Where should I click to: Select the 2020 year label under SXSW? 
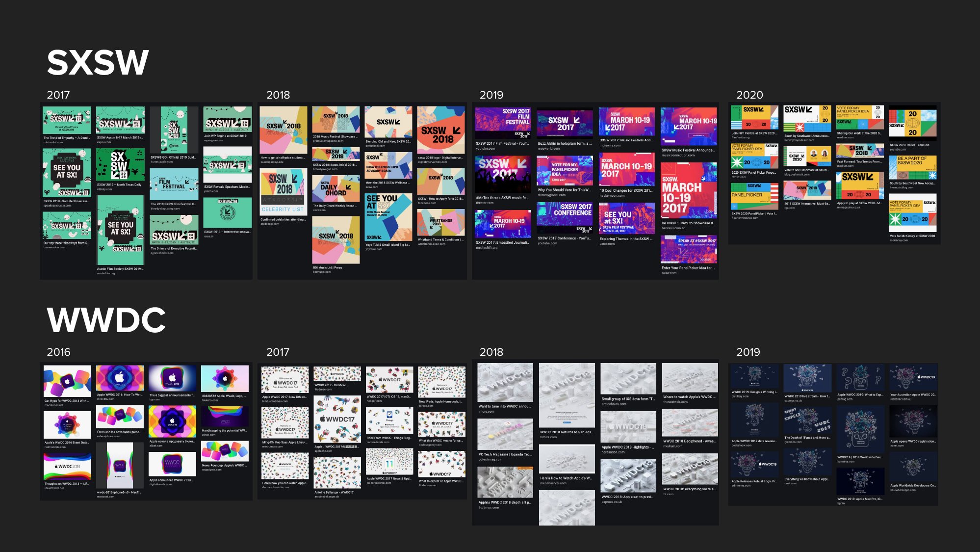pos(749,95)
